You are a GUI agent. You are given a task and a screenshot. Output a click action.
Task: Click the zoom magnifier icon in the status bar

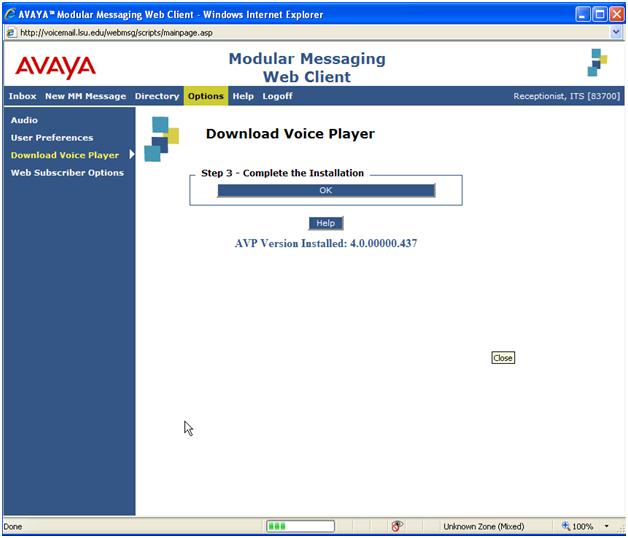(566, 526)
